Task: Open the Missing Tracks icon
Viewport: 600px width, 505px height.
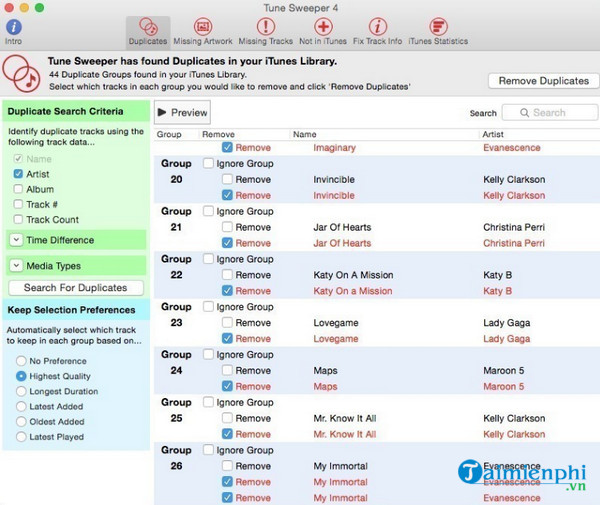Action: click(x=266, y=26)
